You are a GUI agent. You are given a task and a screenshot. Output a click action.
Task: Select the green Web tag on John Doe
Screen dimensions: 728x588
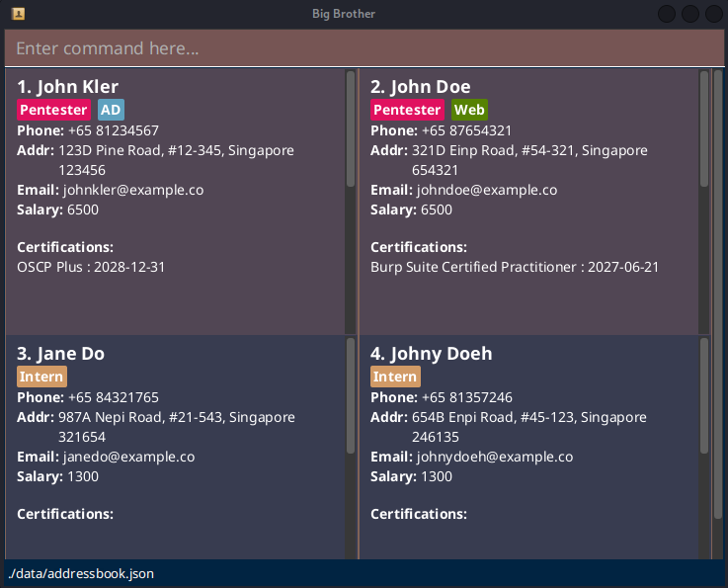tap(469, 110)
